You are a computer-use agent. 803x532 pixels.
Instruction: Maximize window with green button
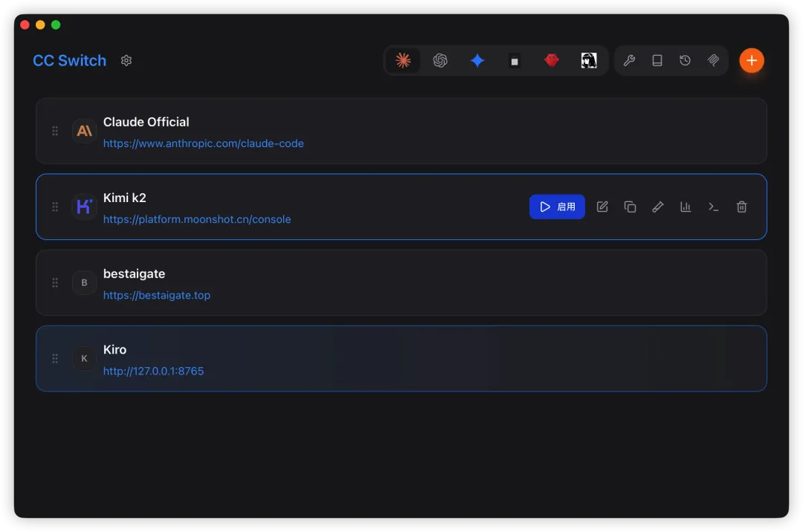(56, 25)
